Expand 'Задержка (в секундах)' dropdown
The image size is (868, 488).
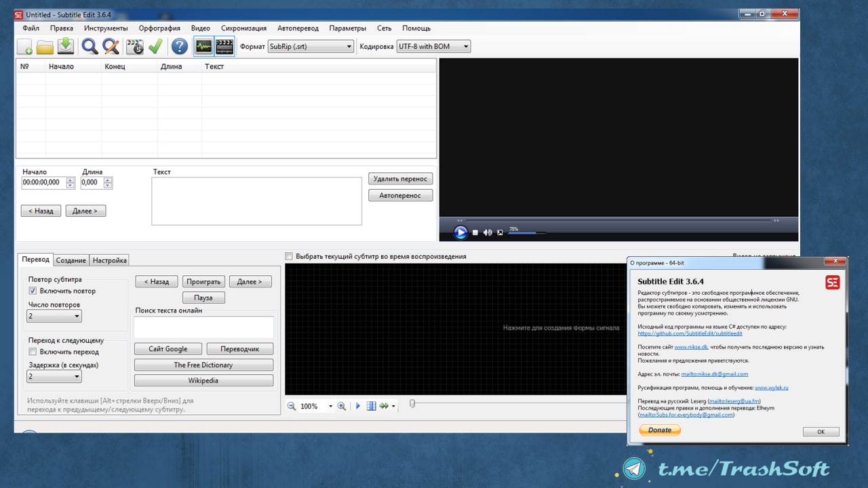tap(54, 377)
